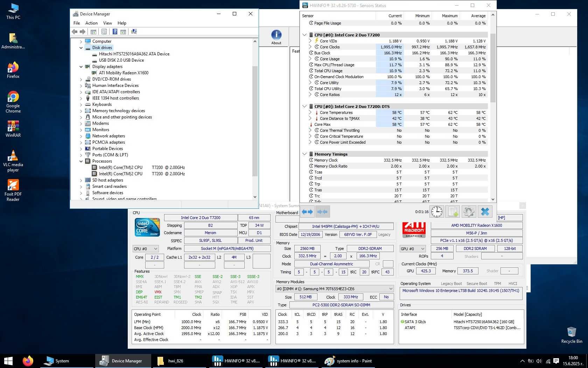Click Firefox icon on taskbar
Screen dimensions: 588x368
pos(28,361)
